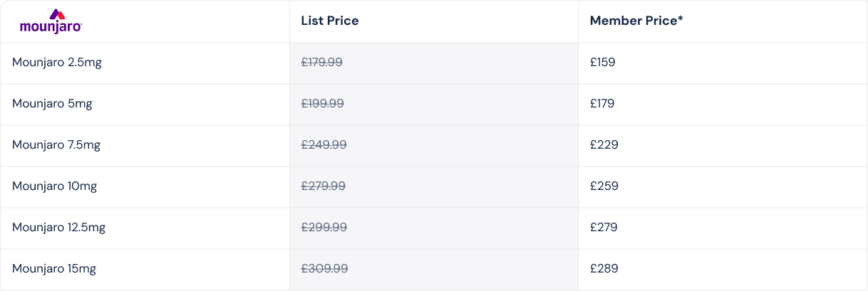Click the Mounjaro logo icon

51,22
